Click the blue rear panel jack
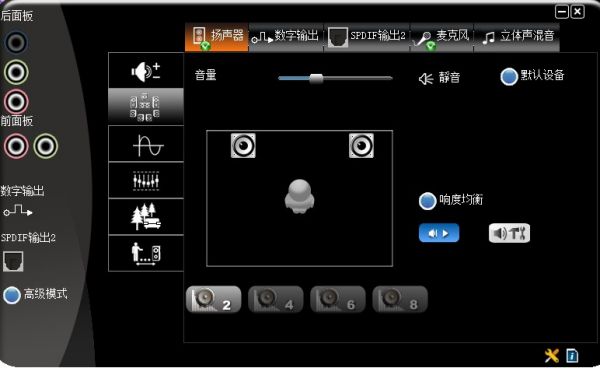Screen dimensions: 600x368 pos(16,42)
